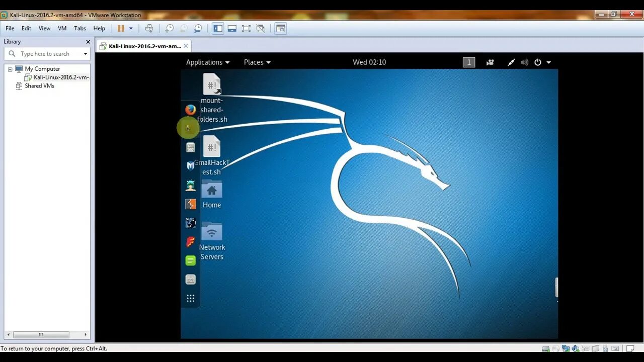Open the Home folder on desktop
The width and height of the screenshot is (644, 362).
212,194
